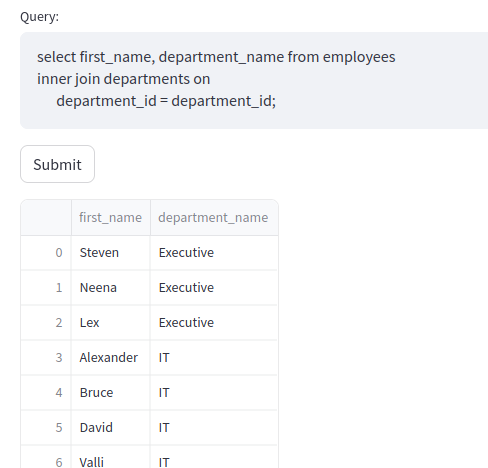Select the first_name column header
The width and height of the screenshot is (488, 468).
point(111,218)
